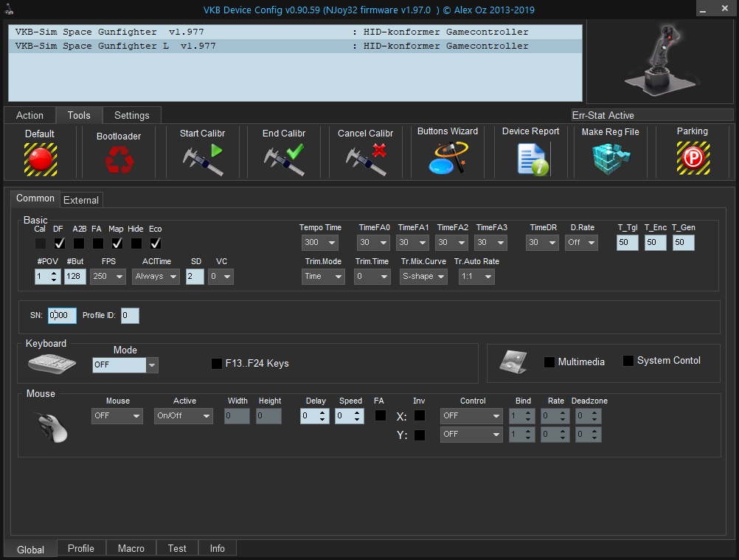Viewport: 739px width, 560px height.
Task: Launch the Bootloader recycle icon
Action: point(119,159)
